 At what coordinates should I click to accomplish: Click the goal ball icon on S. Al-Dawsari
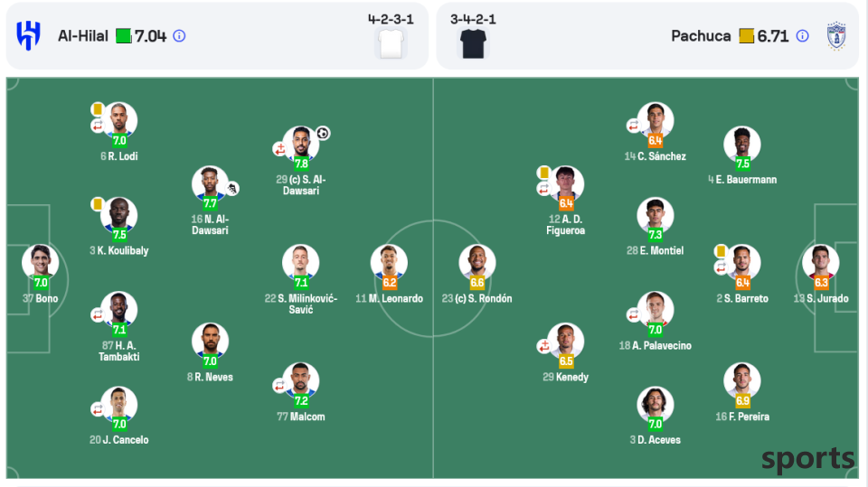[323, 134]
